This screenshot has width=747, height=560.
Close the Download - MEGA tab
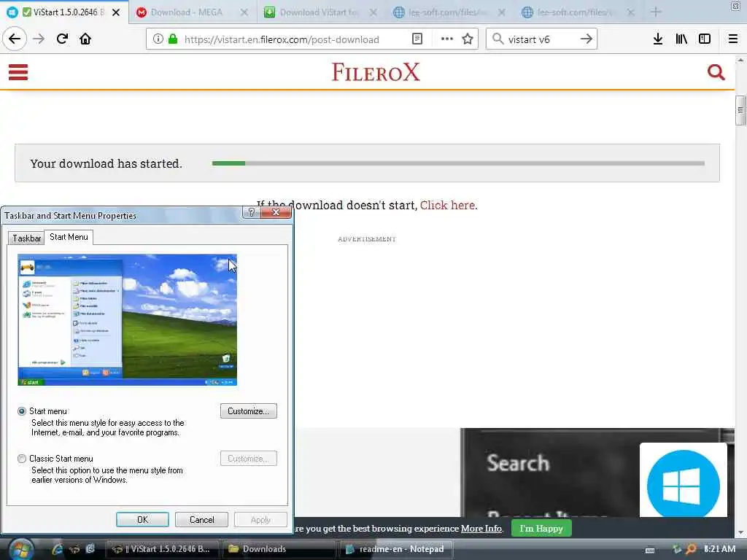[244, 12]
